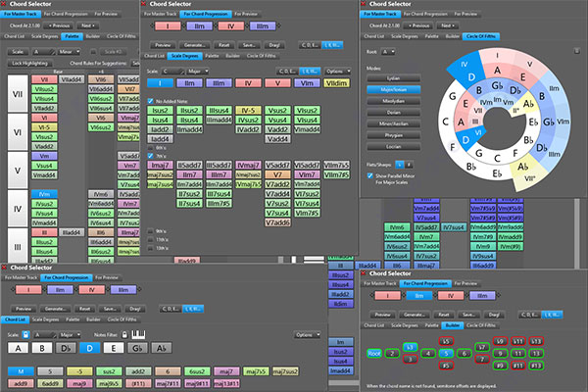Disable Show Parallel Minor For Major Scales
Viewport: 588px width, 392px height.
(x=370, y=175)
